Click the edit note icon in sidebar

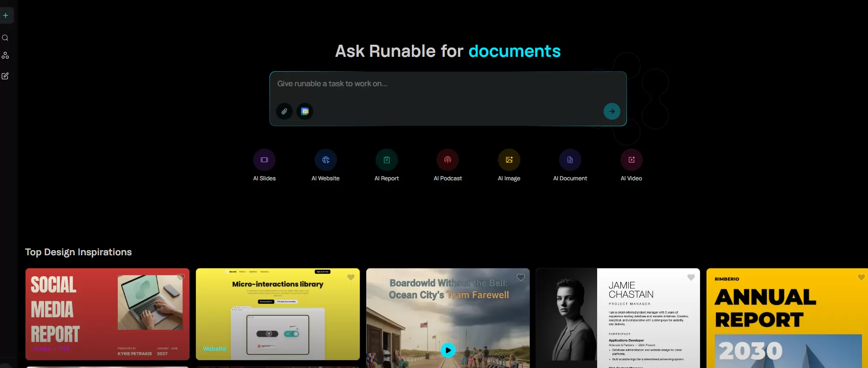pos(5,76)
